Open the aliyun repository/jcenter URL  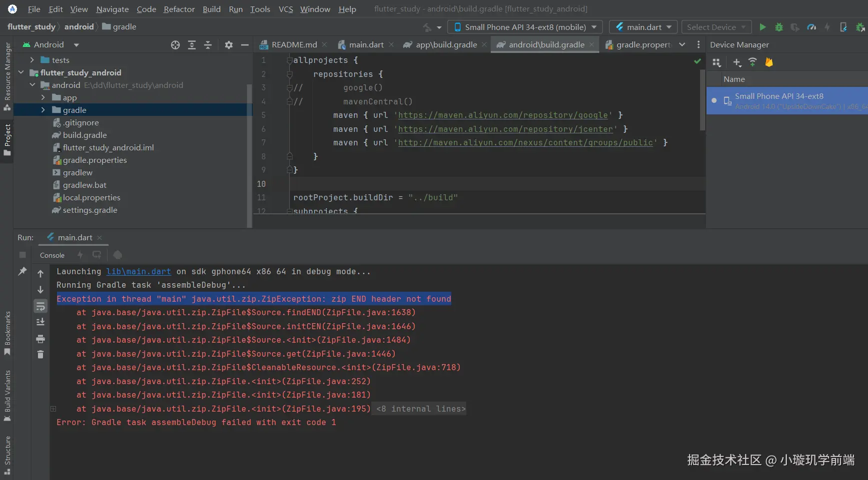coord(505,129)
